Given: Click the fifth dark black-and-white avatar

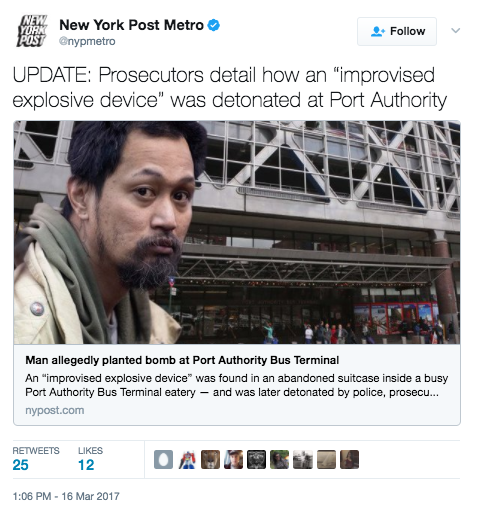Looking at the screenshot, I should pos(256,459).
